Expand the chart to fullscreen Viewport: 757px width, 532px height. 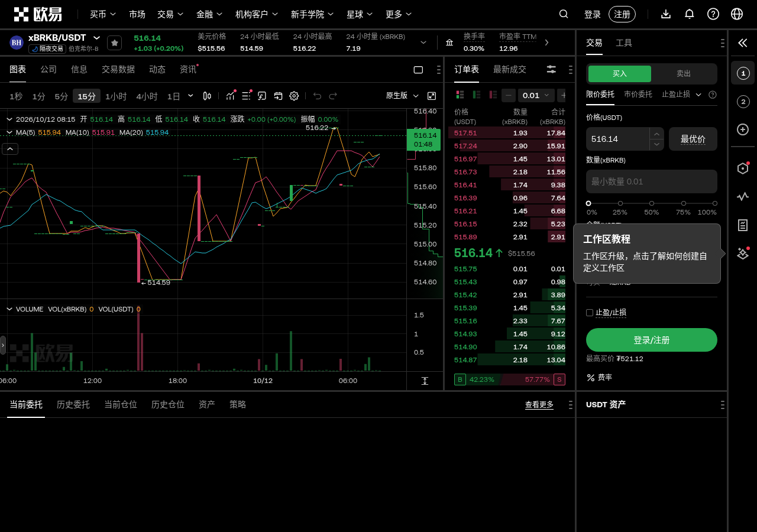(x=432, y=96)
